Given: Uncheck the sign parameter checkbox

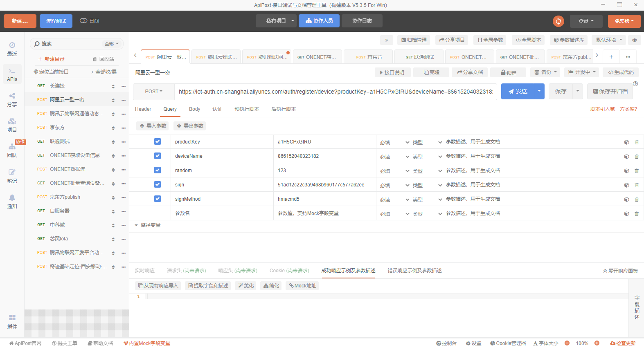Looking at the screenshot, I should [158, 184].
